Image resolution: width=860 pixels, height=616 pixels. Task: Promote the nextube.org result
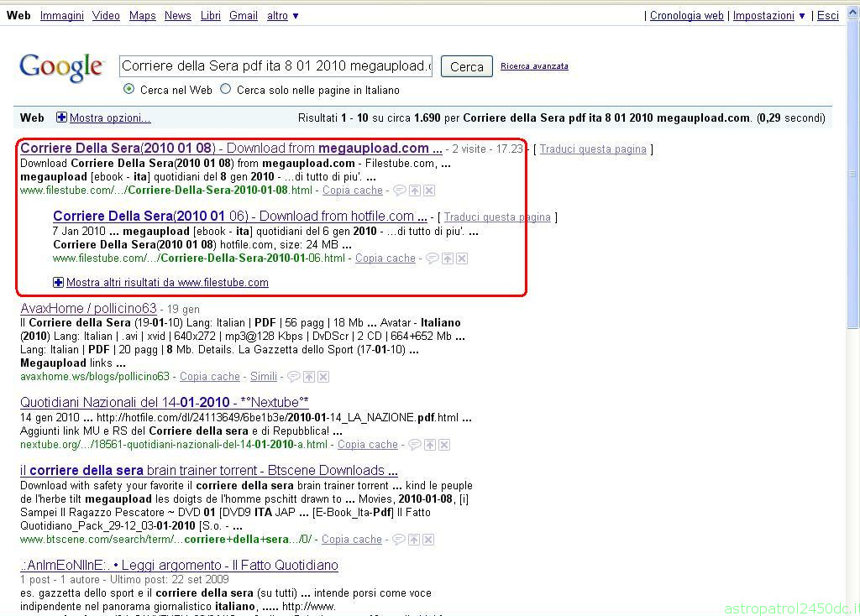click(430, 445)
